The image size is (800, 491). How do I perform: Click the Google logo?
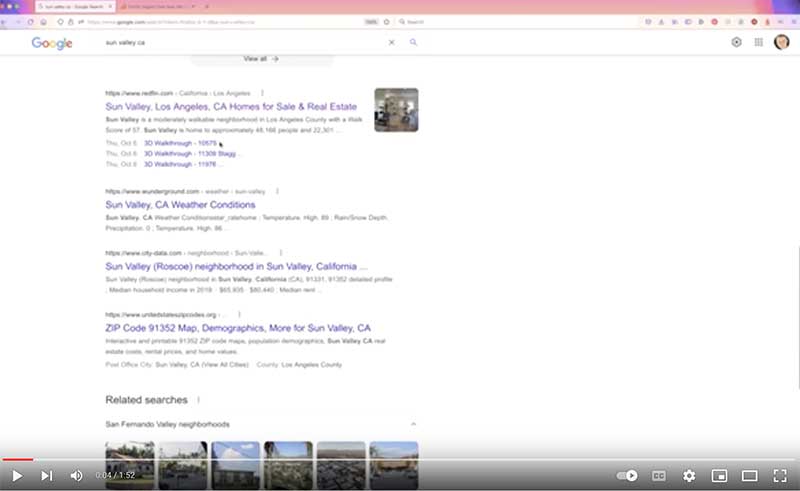52,43
